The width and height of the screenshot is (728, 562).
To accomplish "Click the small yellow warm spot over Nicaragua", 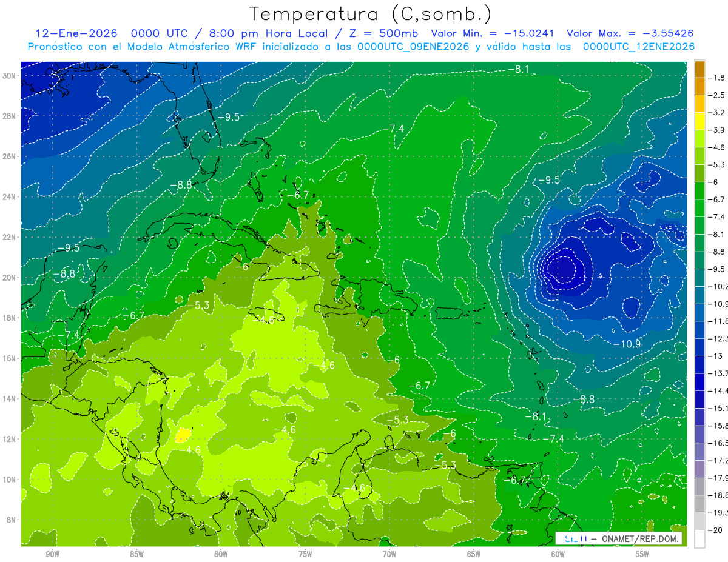I will click(183, 435).
